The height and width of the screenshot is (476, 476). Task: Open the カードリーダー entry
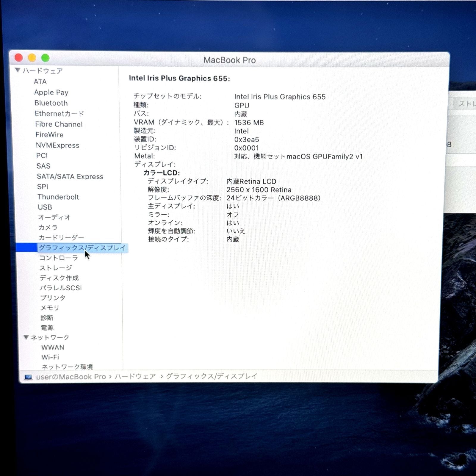61,237
